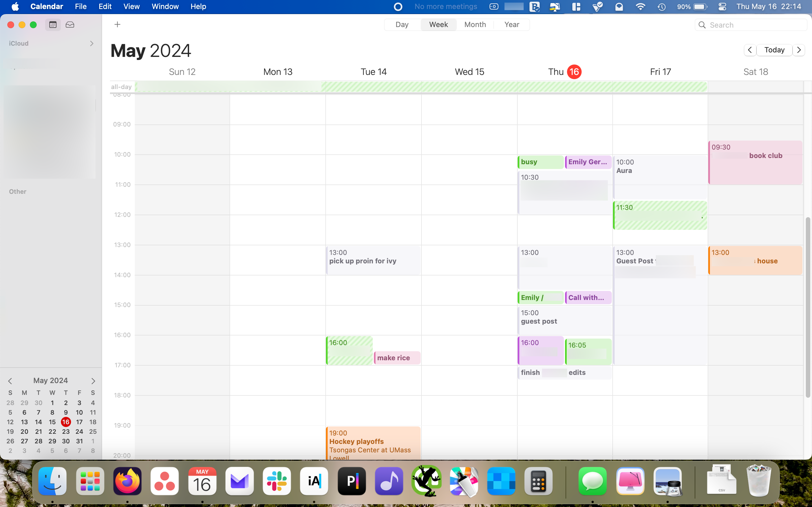812x507 pixels.
Task: Navigate to previous week with left chevron
Action: click(x=750, y=50)
